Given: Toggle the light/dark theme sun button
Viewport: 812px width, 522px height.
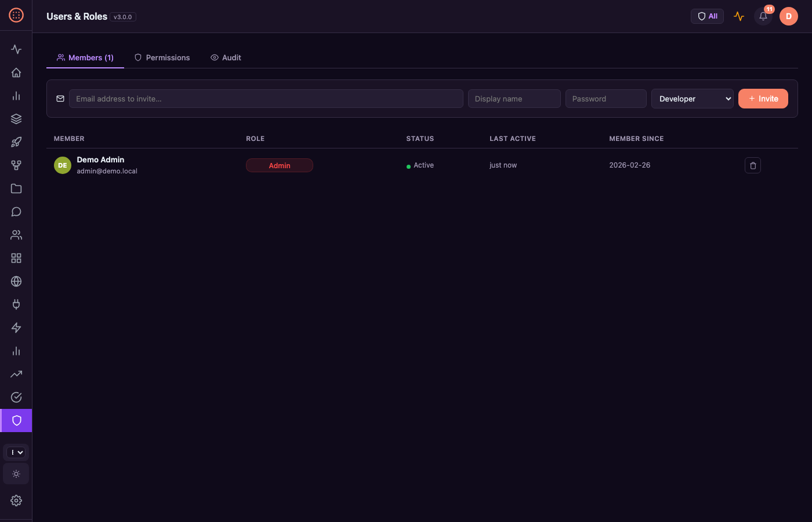Looking at the screenshot, I should point(16,474).
